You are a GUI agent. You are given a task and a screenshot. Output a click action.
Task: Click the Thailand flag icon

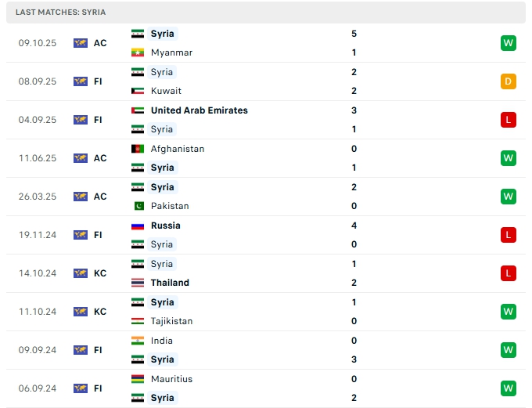138,283
